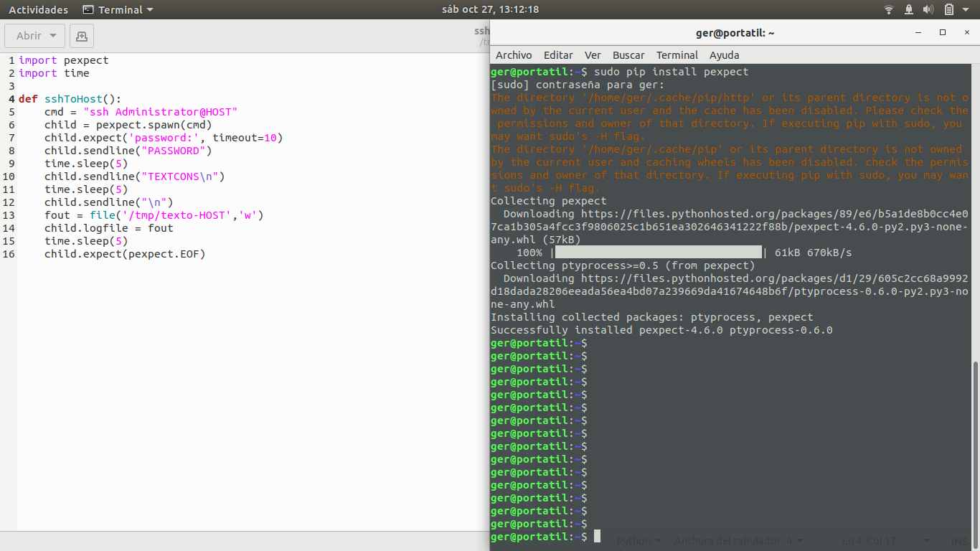Click the VPN lock network icon
Viewport: 980px width, 551px height.
(908, 10)
